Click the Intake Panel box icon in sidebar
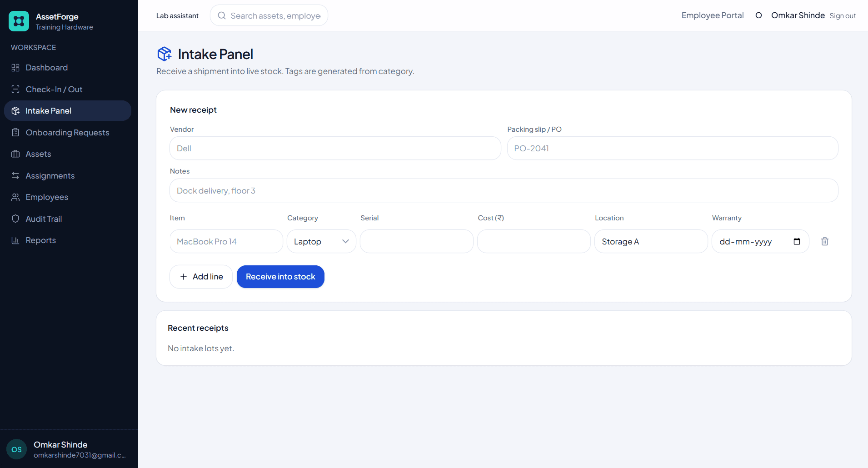Image resolution: width=868 pixels, height=468 pixels. point(15,111)
